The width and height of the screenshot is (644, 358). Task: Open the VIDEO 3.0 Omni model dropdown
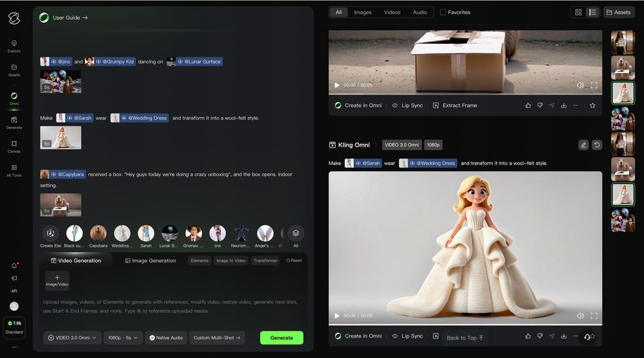pyautogui.click(x=72, y=338)
